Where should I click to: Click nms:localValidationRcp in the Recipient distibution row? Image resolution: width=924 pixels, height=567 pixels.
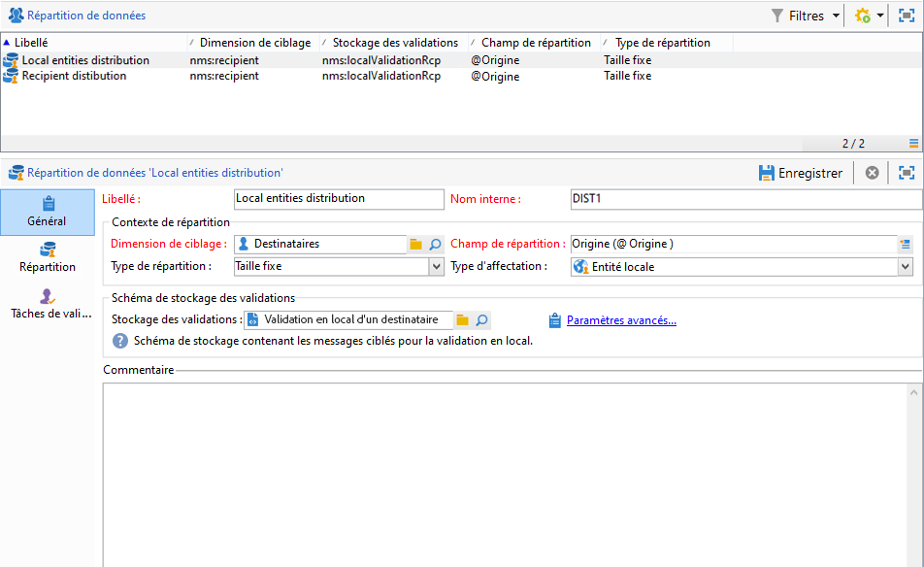pos(381,76)
